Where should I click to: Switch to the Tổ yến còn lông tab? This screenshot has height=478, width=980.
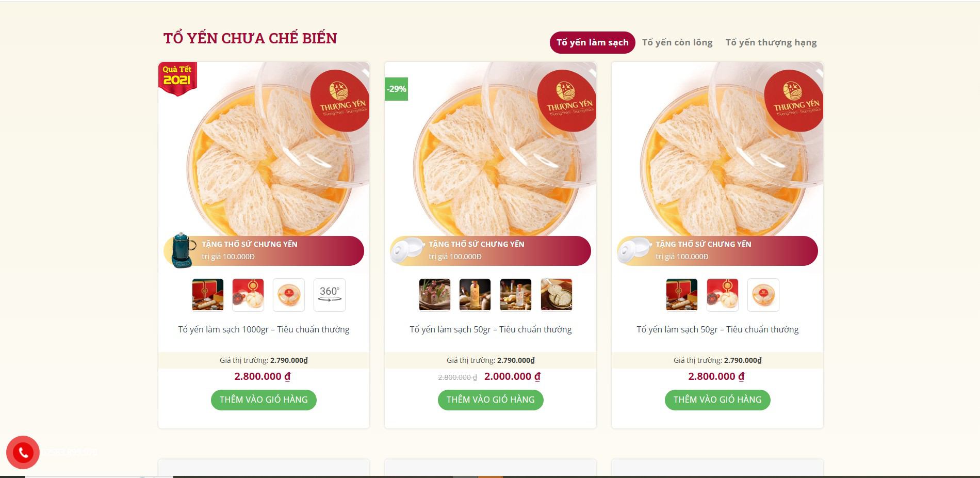pyautogui.click(x=677, y=42)
